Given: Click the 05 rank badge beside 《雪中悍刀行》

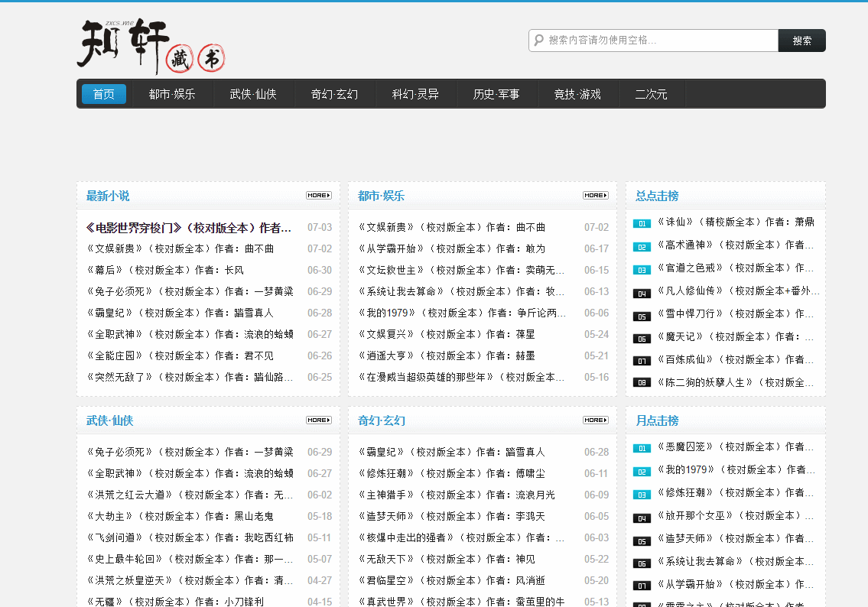Looking at the screenshot, I should 642,316.
